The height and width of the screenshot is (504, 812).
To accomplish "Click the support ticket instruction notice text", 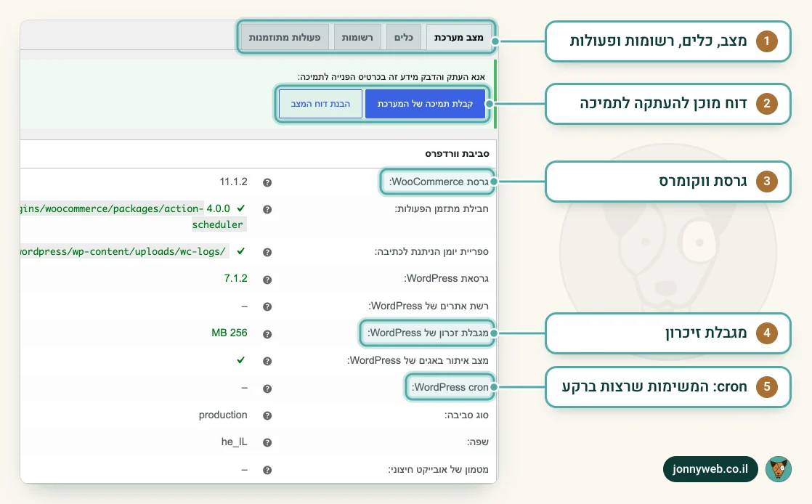I will tap(391, 77).
